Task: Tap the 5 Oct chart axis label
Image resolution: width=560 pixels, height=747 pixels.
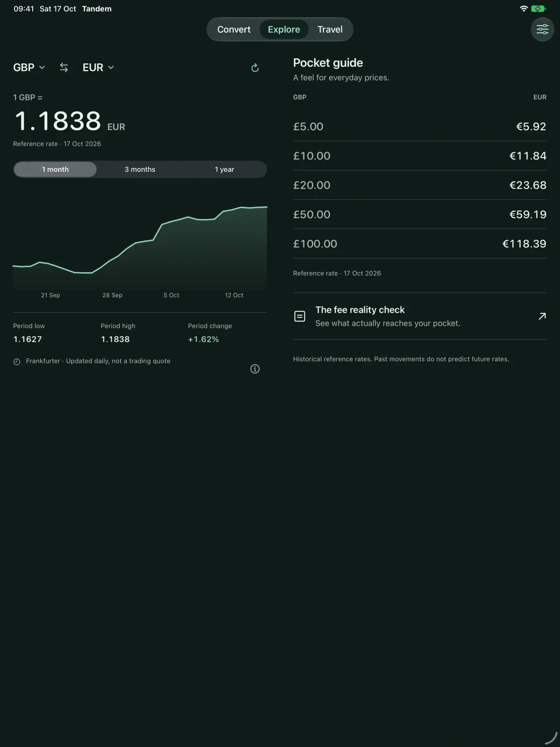Action: click(171, 295)
